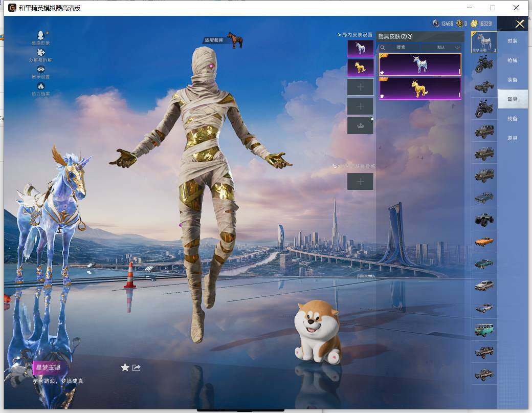
Task: Click the Shiba dog pet
Action: tap(318, 332)
